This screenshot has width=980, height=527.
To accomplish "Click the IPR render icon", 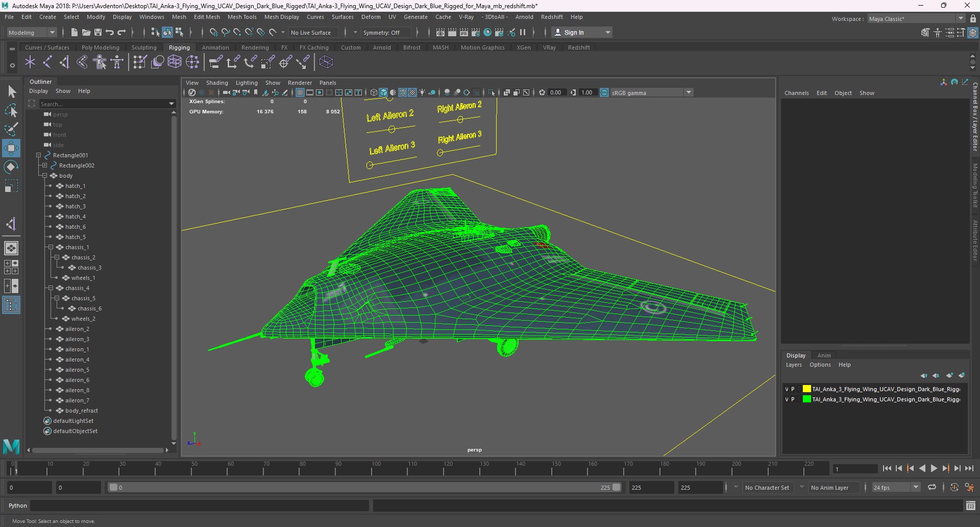I will 464,32.
